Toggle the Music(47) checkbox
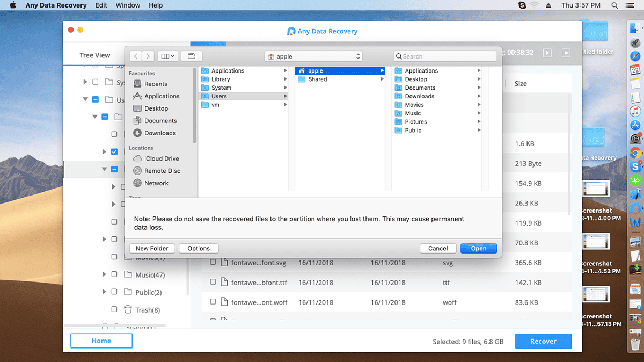 click(114, 274)
